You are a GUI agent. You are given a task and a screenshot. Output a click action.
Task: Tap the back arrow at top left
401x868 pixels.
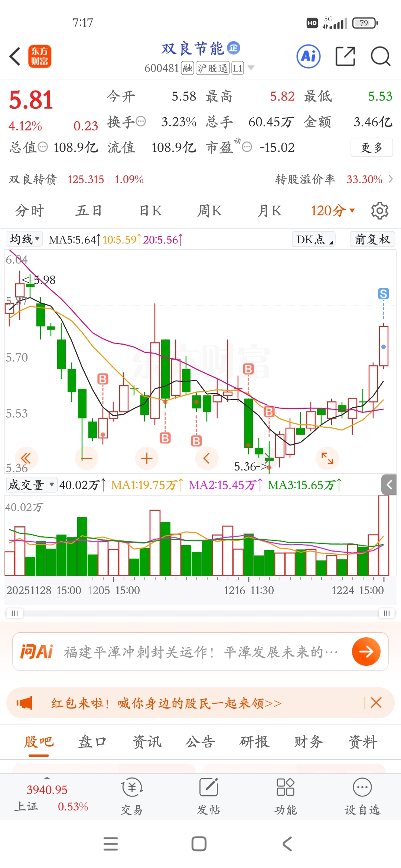(x=15, y=57)
